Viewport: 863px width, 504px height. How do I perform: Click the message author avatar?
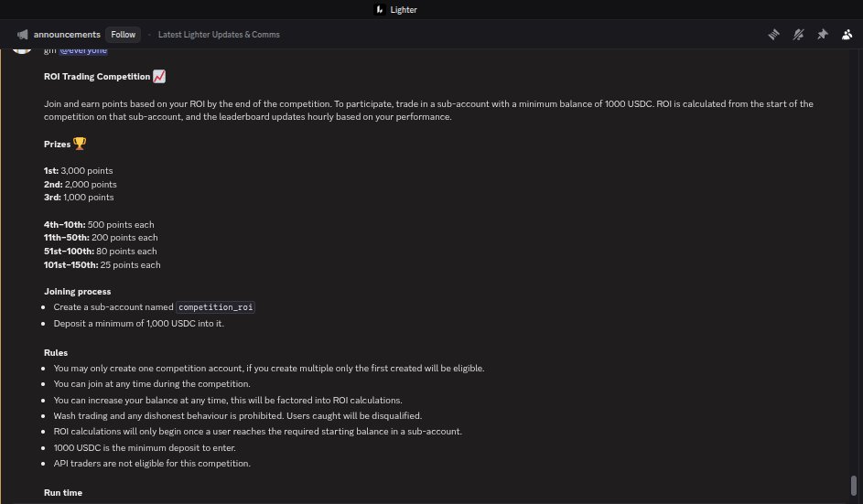tap(22, 50)
